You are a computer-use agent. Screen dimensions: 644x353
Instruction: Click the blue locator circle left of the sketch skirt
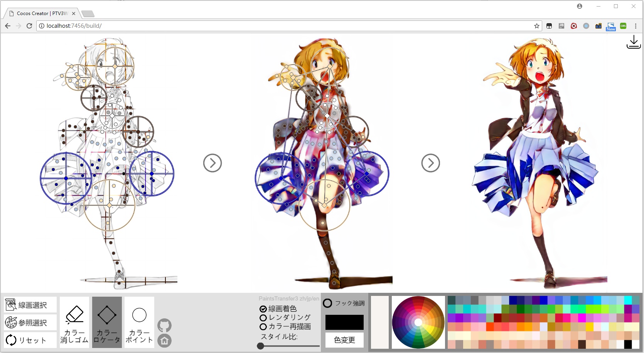point(66,178)
